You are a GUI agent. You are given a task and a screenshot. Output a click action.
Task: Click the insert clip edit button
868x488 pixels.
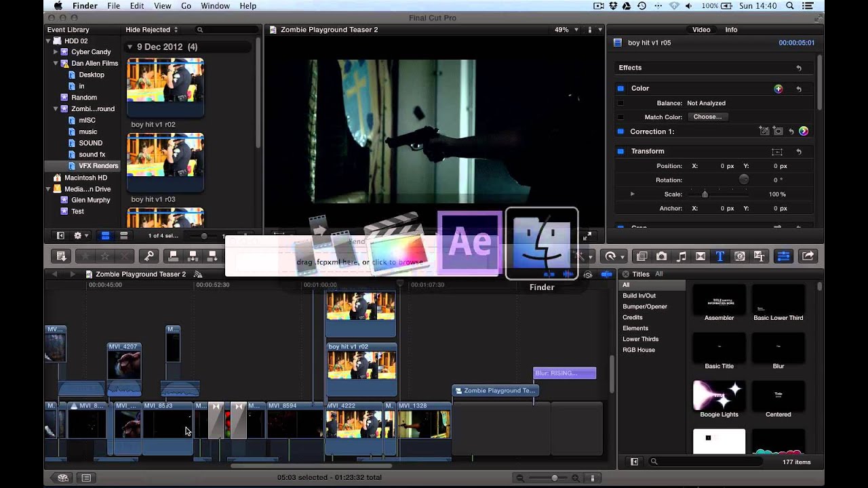pos(193,256)
